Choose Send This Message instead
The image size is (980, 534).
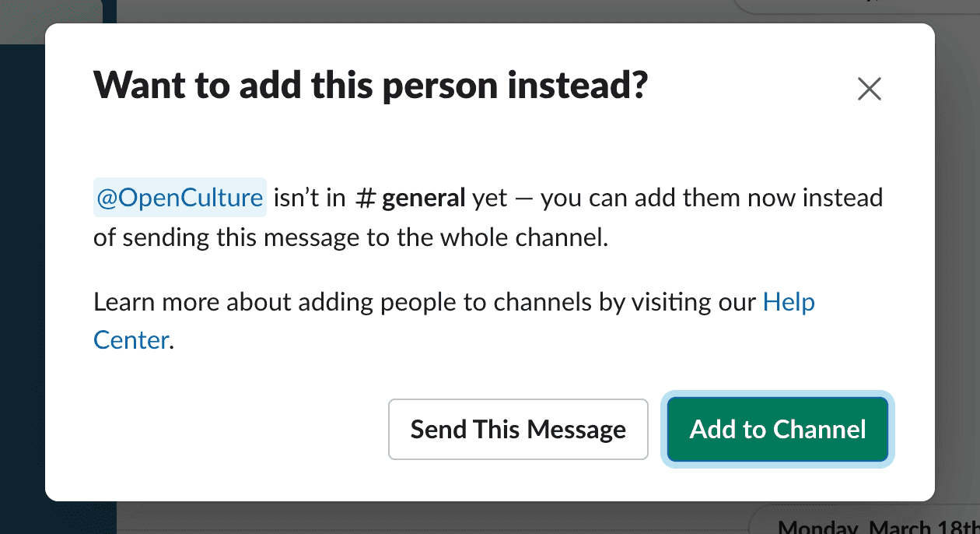[518, 429]
